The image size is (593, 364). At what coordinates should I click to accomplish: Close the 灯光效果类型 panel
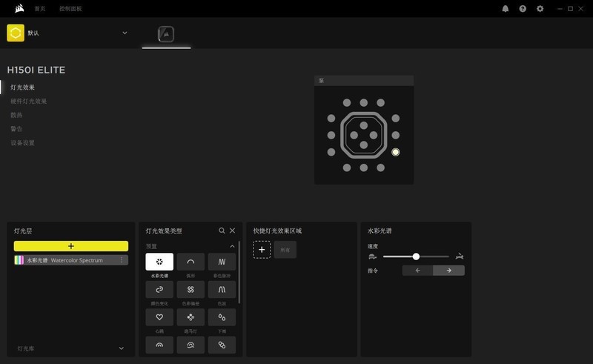[x=232, y=231]
